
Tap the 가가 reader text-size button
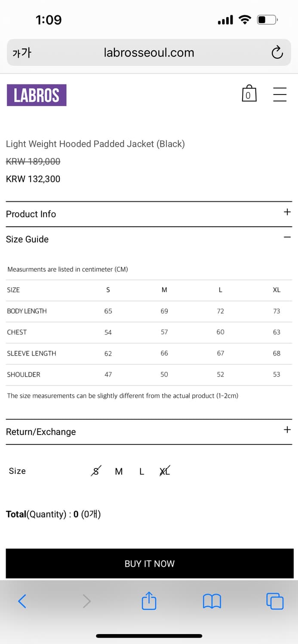(22, 53)
